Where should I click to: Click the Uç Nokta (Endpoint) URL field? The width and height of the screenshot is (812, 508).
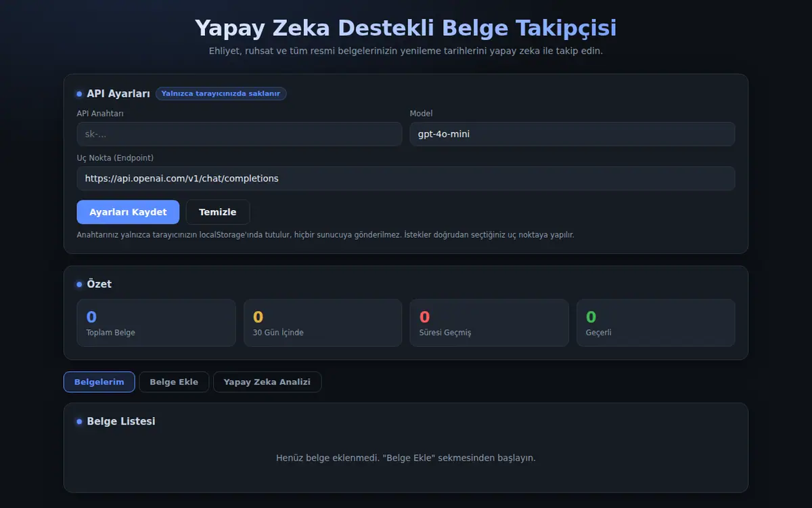tap(406, 179)
